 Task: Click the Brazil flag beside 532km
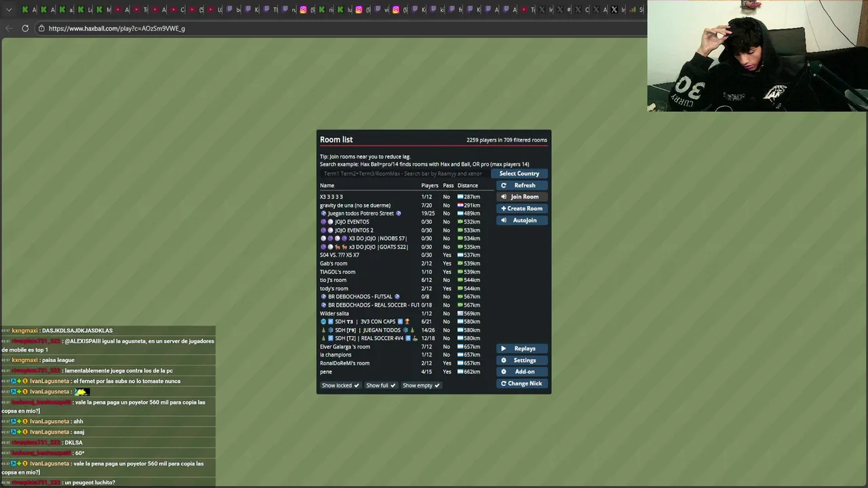tap(460, 222)
